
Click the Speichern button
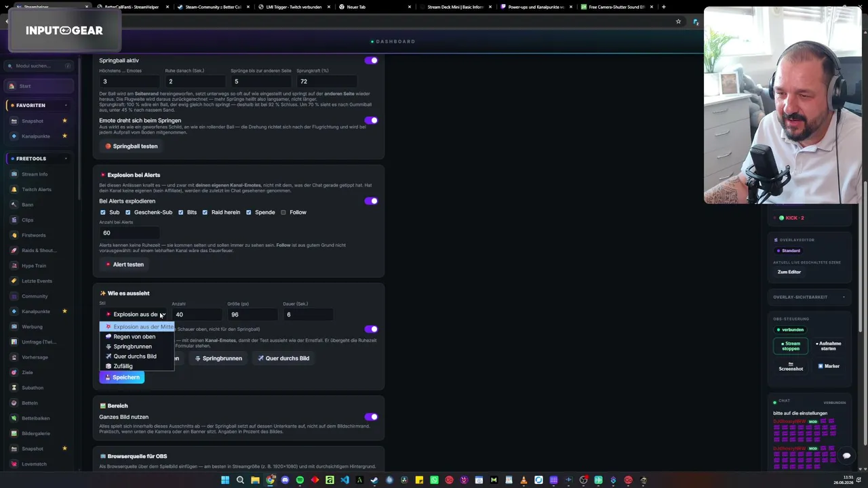(122, 378)
